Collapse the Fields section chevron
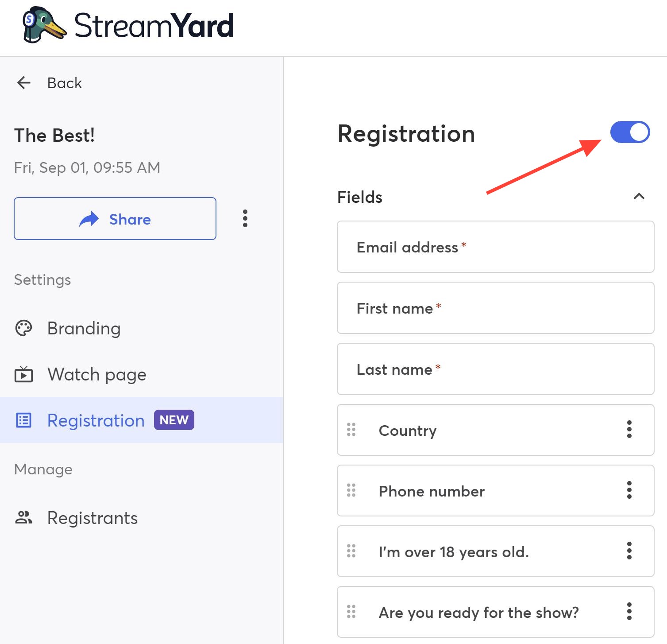667x644 pixels. click(x=639, y=196)
